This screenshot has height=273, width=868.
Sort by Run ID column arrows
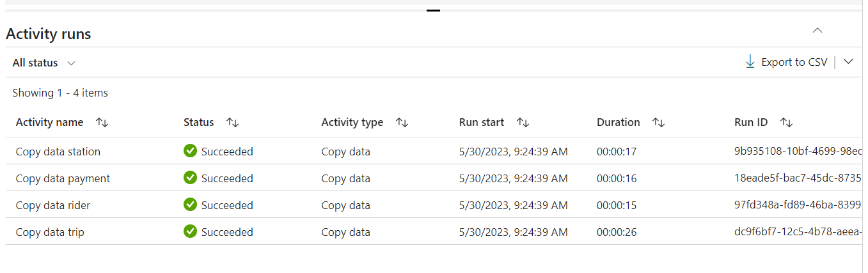(786, 123)
